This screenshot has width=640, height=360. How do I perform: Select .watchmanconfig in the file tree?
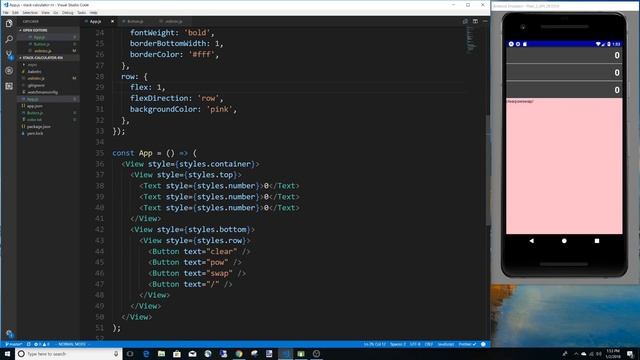[x=48, y=92]
